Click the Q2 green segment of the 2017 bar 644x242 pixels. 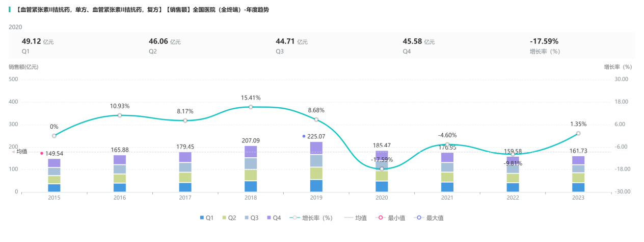[185, 177]
